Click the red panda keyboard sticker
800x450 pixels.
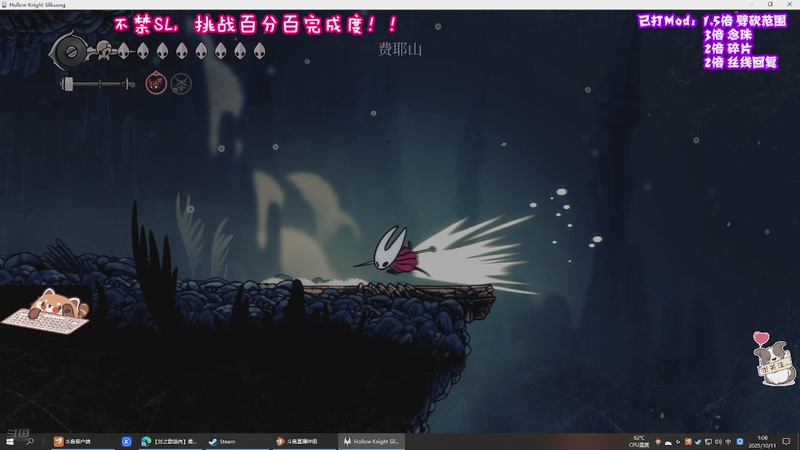(48, 311)
